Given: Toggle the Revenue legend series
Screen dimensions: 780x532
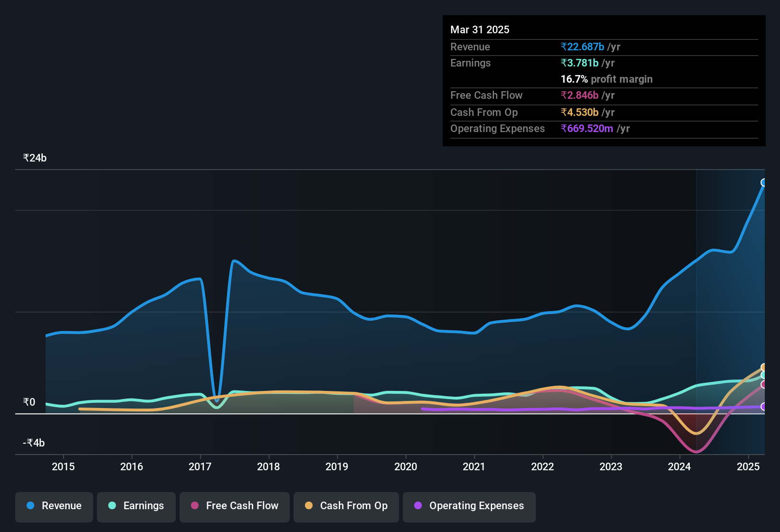Looking at the screenshot, I should pos(54,506).
